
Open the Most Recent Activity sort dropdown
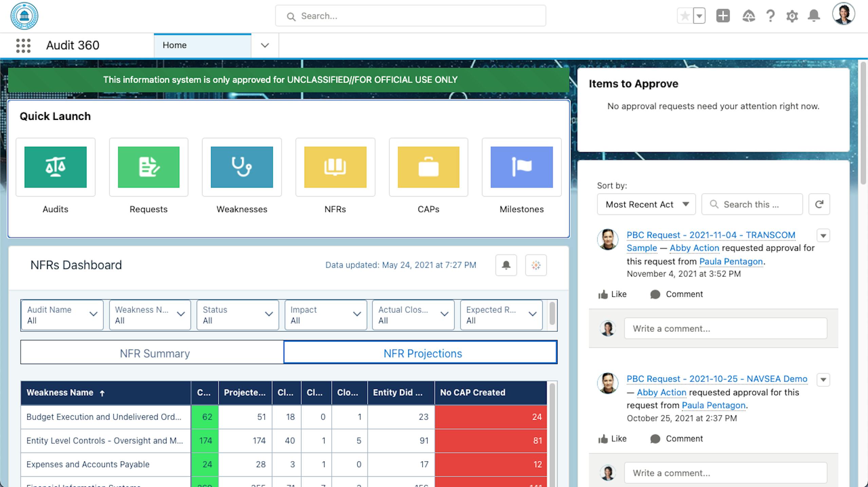[x=646, y=204]
